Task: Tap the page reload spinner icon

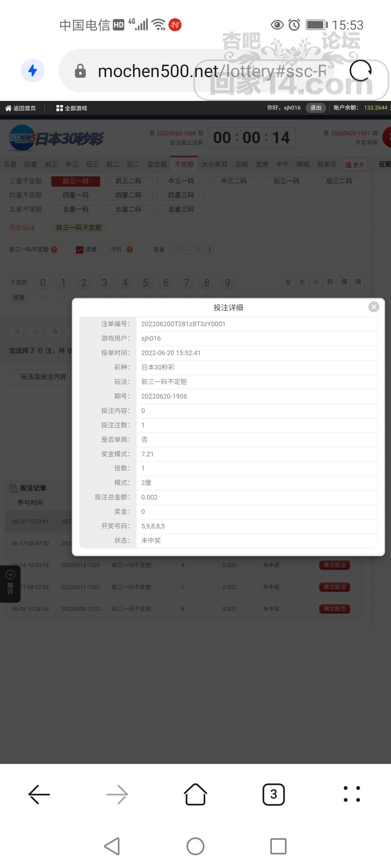Action: click(x=361, y=71)
